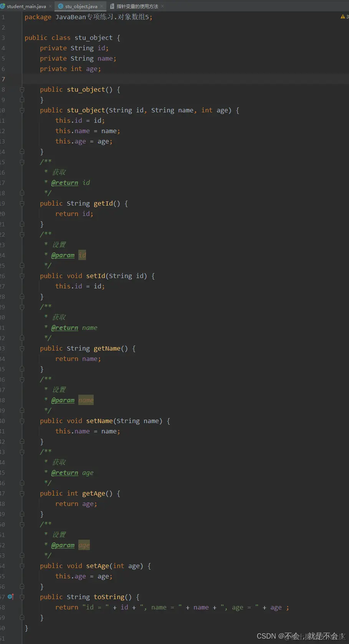
Task: Click 'this.id = id;' inside the constructor
Action: tap(80, 120)
